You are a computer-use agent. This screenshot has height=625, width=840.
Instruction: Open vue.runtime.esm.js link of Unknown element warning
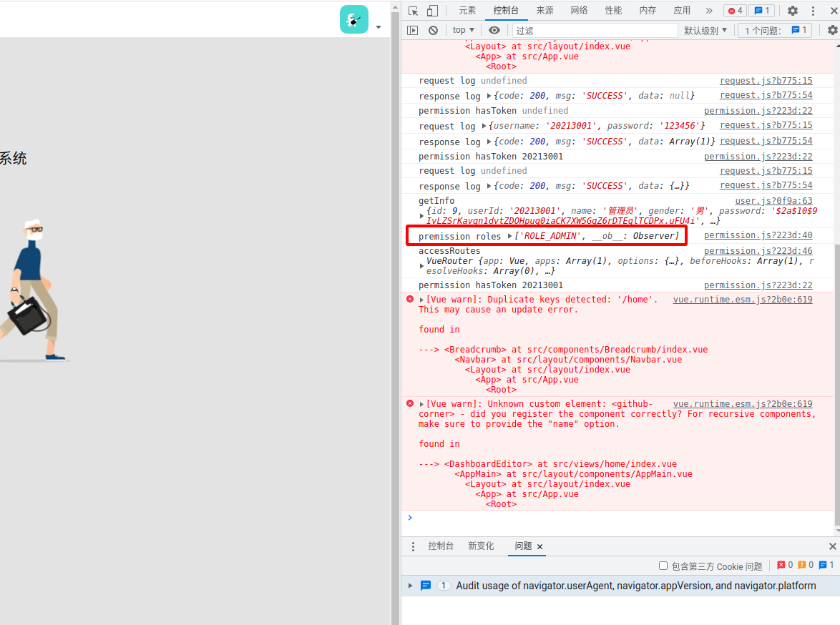pos(743,404)
